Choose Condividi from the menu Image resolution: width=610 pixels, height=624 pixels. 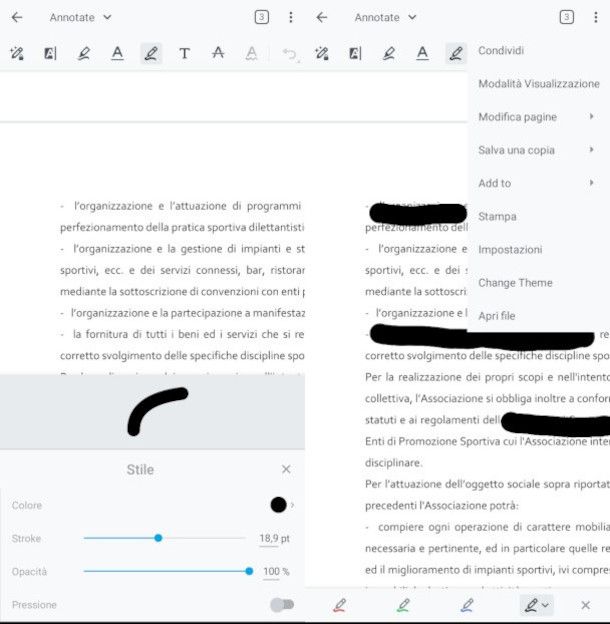coord(501,50)
